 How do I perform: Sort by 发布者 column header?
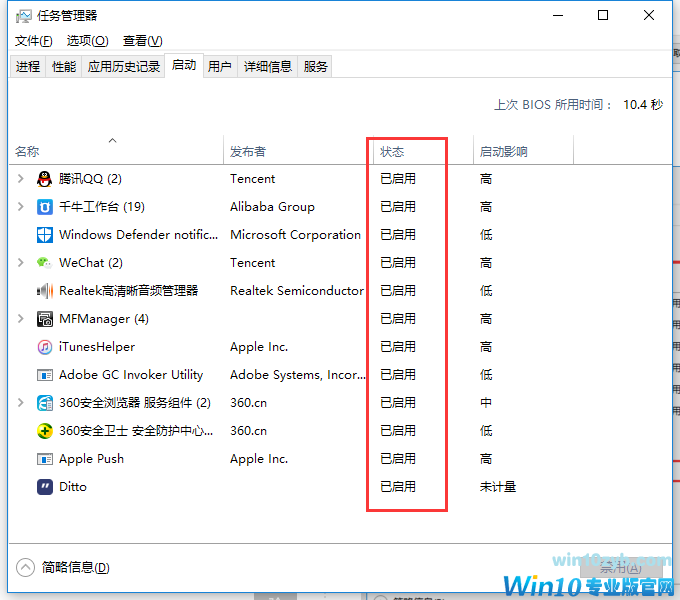click(248, 152)
